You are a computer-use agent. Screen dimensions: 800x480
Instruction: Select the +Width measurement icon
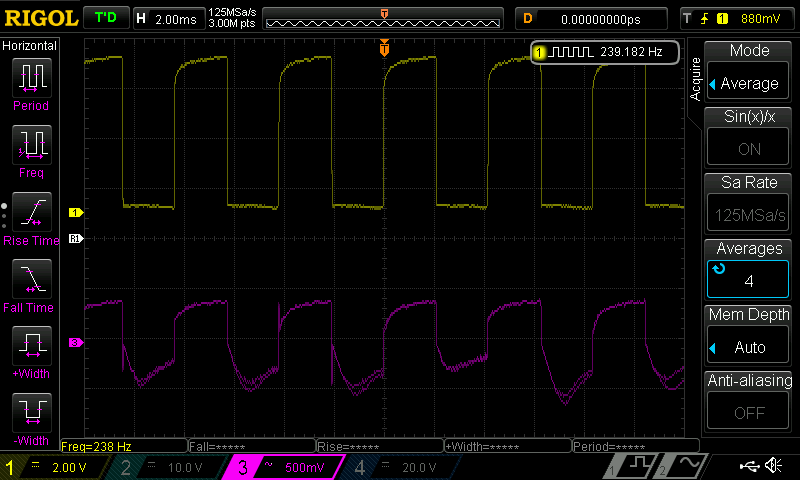tap(32, 345)
